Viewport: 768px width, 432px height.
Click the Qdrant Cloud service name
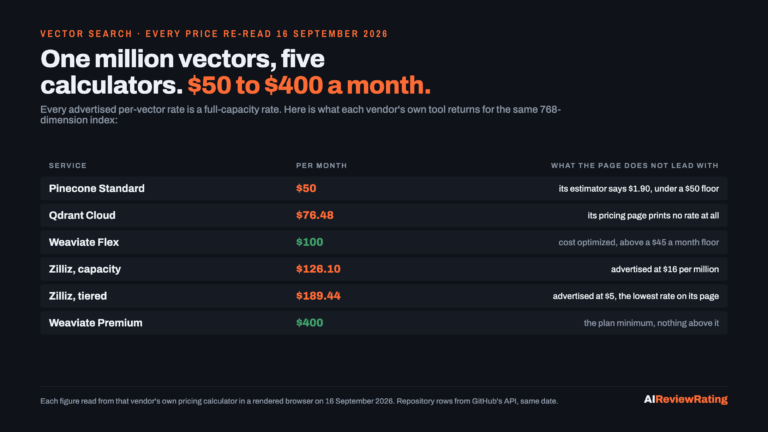[x=82, y=216]
